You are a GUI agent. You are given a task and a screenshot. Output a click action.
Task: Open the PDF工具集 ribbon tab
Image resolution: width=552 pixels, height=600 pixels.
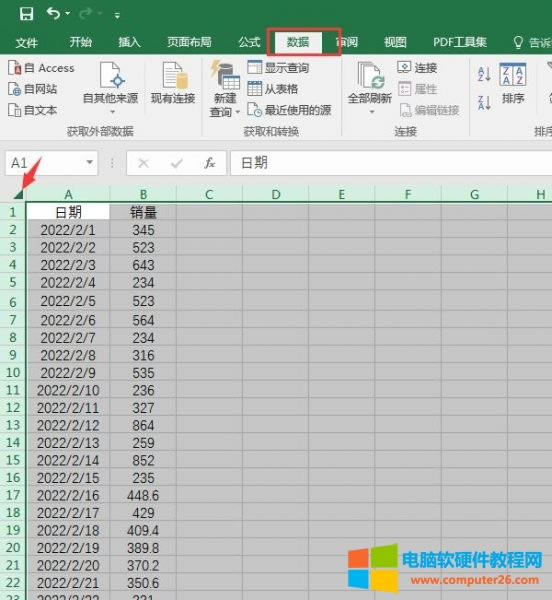click(460, 42)
